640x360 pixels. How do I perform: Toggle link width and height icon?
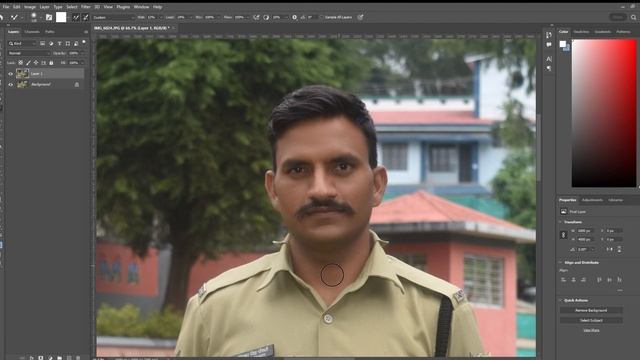(564, 235)
